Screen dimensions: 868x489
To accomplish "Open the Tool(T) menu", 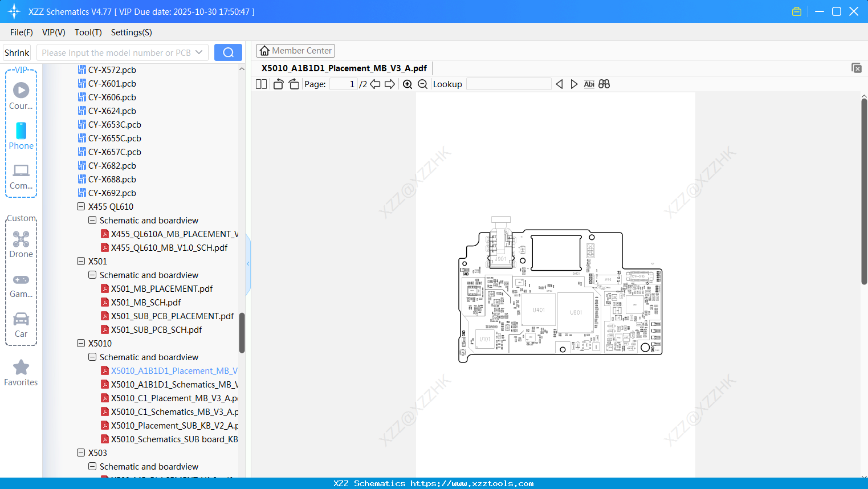I will click(88, 32).
